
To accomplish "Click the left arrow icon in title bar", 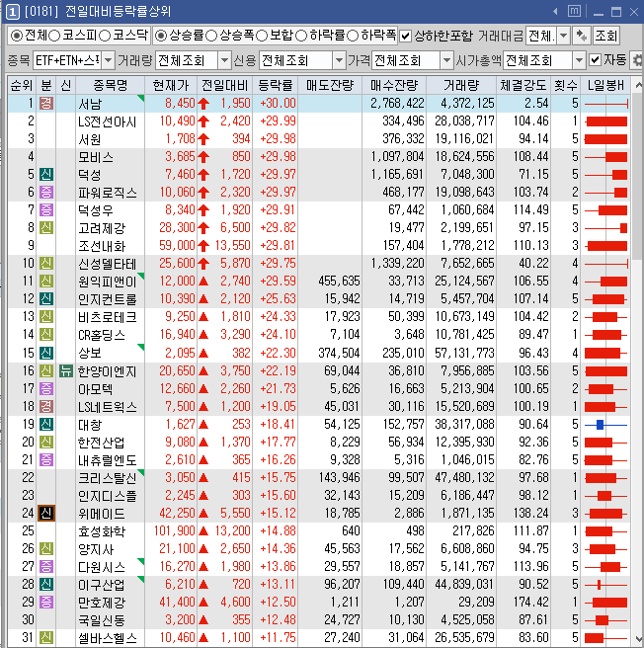I will (x=555, y=12).
